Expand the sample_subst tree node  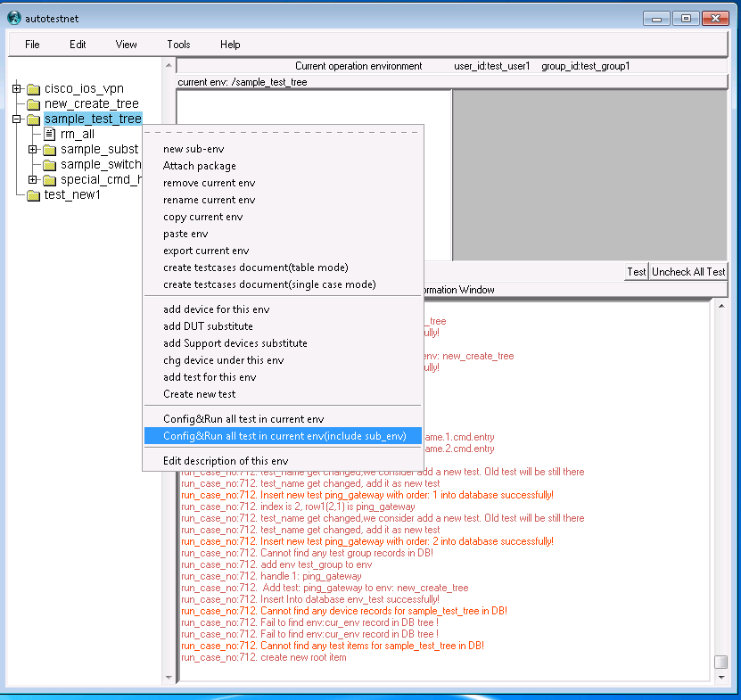point(33,150)
